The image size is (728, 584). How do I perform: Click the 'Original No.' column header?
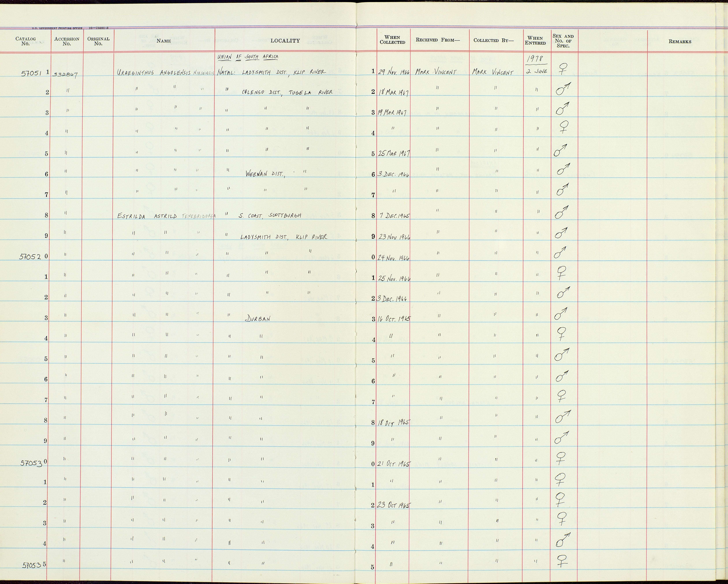point(98,41)
